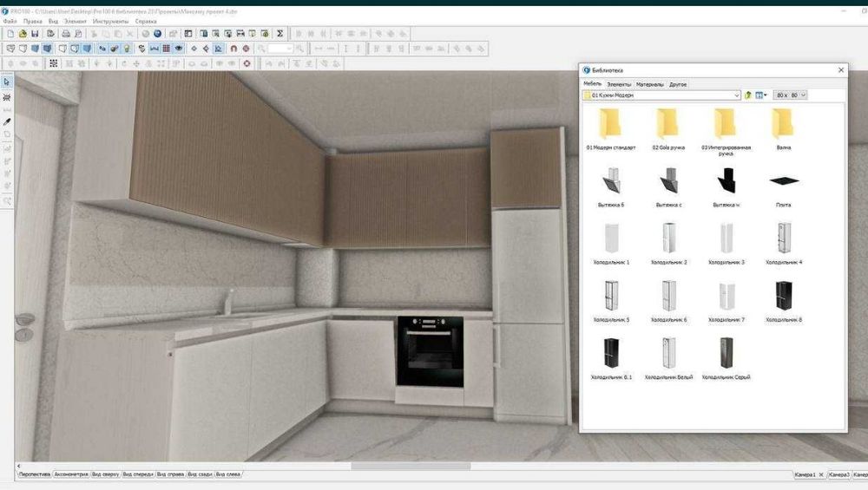This screenshot has width=868, height=490.
Task: Switch to the Вид сверху view tab
Action: pyautogui.click(x=105, y=474)
